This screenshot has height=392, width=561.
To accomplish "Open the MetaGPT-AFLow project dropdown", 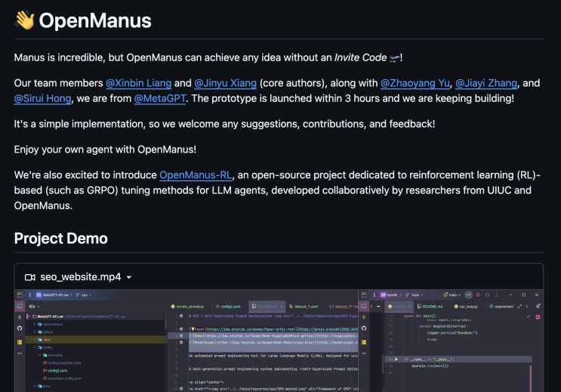I will 54,295.
